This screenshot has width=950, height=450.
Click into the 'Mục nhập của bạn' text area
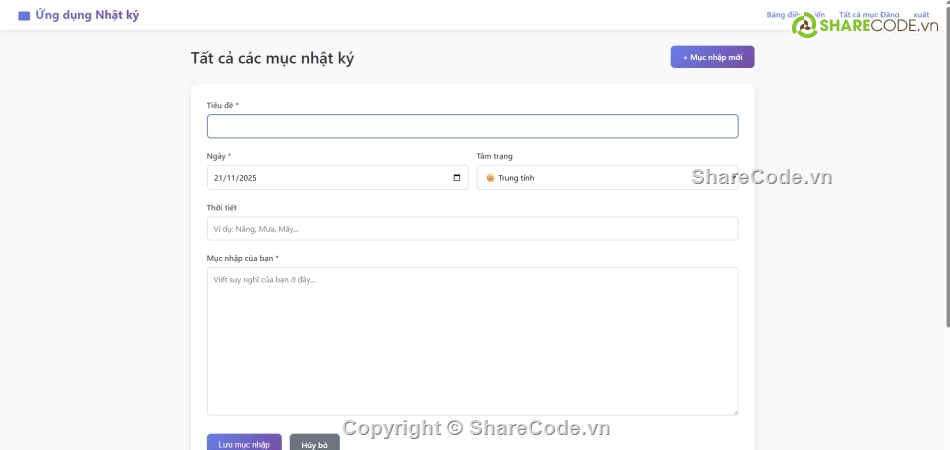pos(473,342)
